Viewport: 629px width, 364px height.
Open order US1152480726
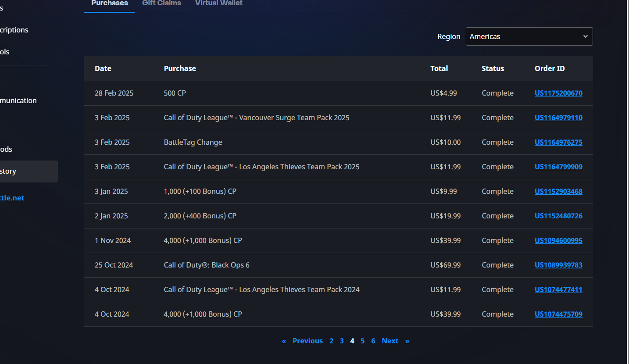[x=558, y=216]
